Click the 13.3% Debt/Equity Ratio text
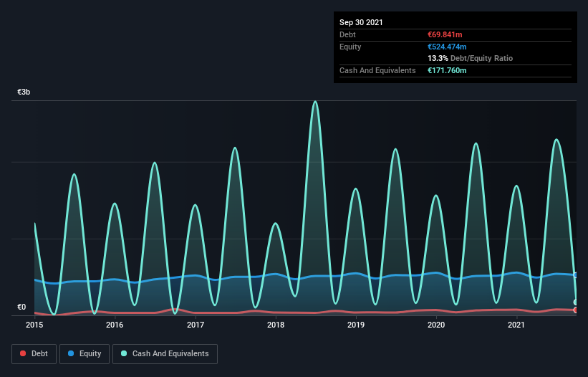This screenshot has height=377, width=588. [471, 58]
